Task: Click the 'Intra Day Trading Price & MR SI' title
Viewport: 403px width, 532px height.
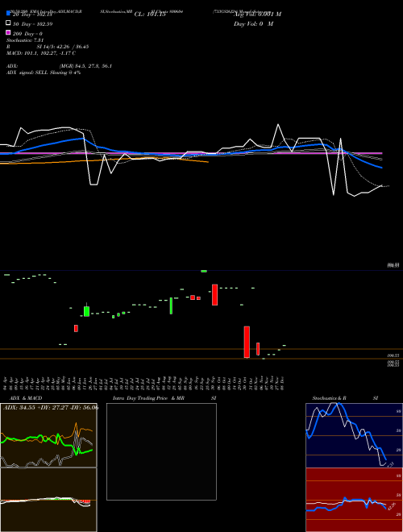Action: [x=164, y=398]
